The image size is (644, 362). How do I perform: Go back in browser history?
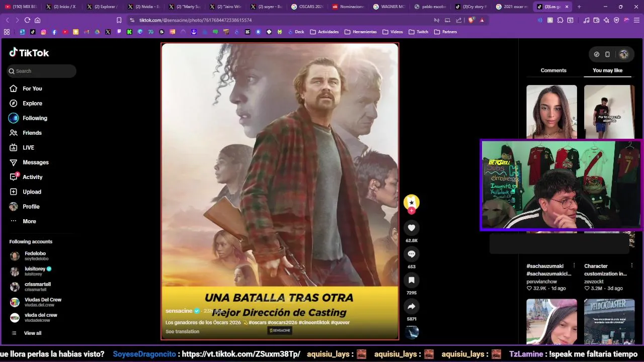(x=7, y=20)
